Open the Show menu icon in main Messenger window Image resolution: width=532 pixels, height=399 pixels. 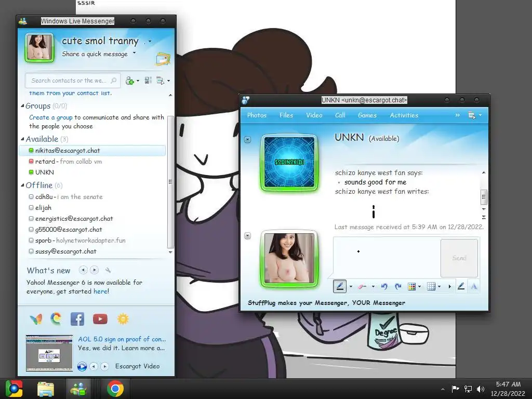point(161,81)
